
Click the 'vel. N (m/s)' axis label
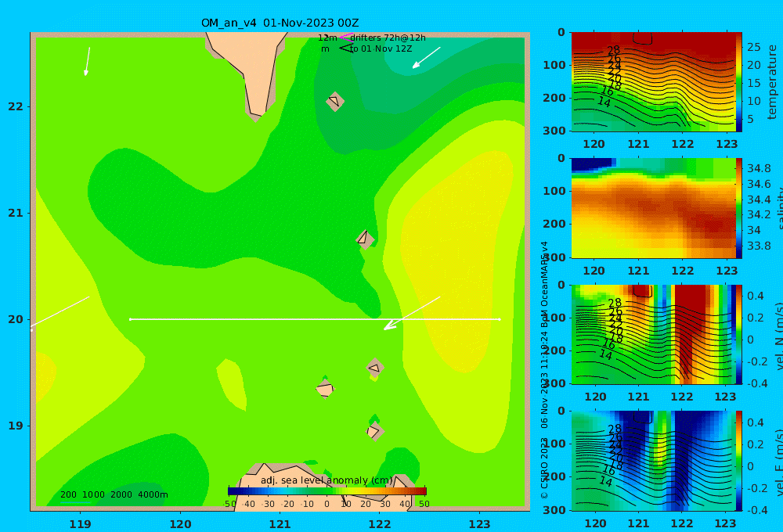coord(778,336)
